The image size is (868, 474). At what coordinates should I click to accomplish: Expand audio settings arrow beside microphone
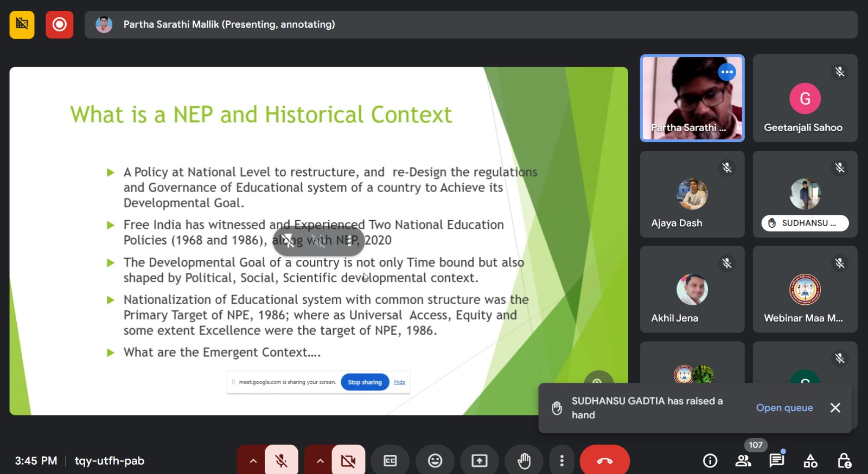pyautogui.click(x=253, y=460)
